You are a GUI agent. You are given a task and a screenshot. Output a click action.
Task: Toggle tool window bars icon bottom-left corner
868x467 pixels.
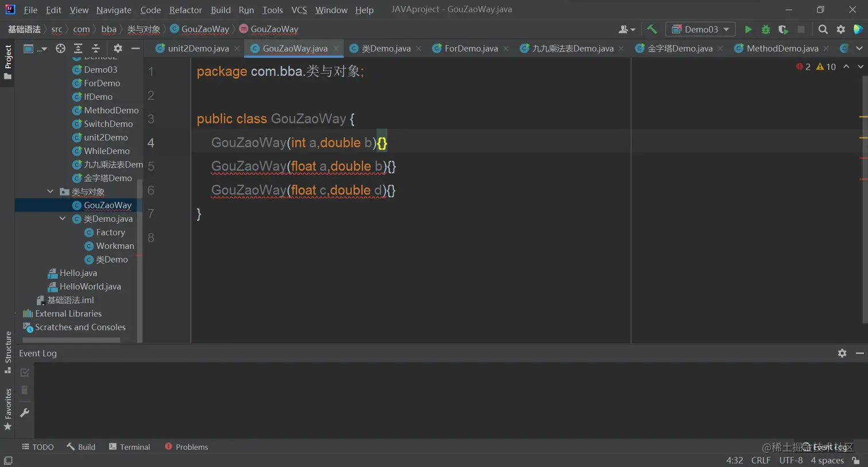coord(8,461)
